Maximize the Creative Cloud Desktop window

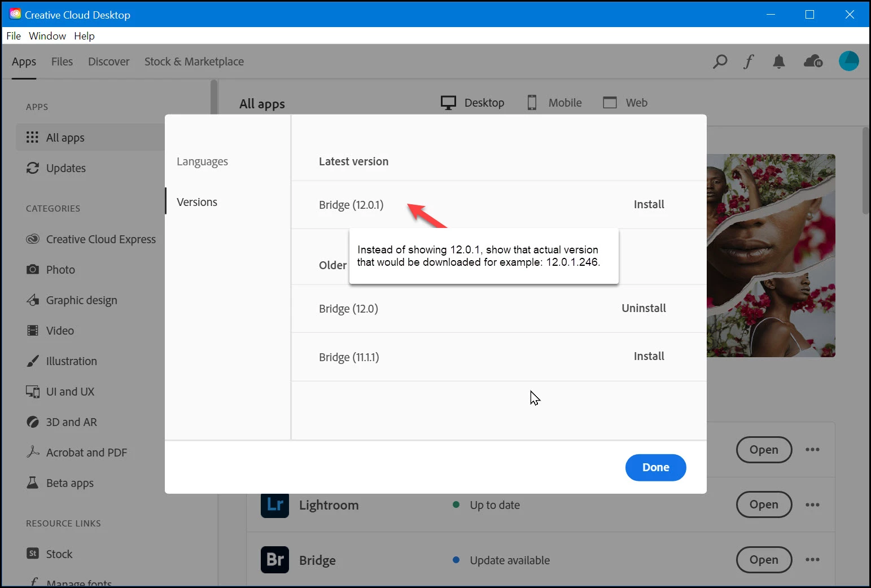tap(809, 14)
